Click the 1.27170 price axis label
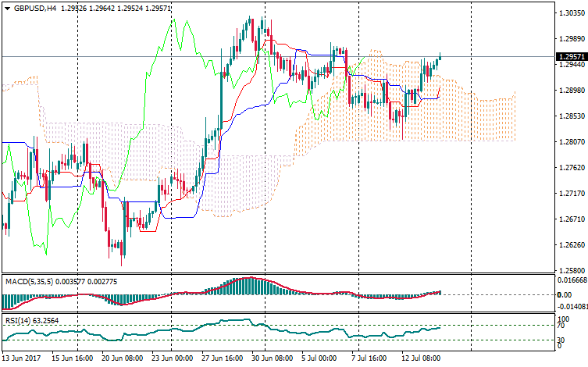The height and width of the screenshot is (367, 588). coord(571,194)
